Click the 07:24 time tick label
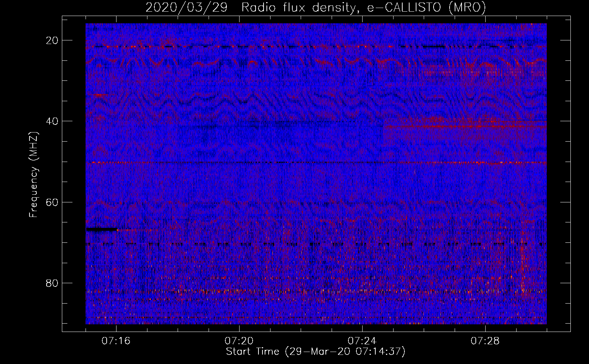 [362, 341]
